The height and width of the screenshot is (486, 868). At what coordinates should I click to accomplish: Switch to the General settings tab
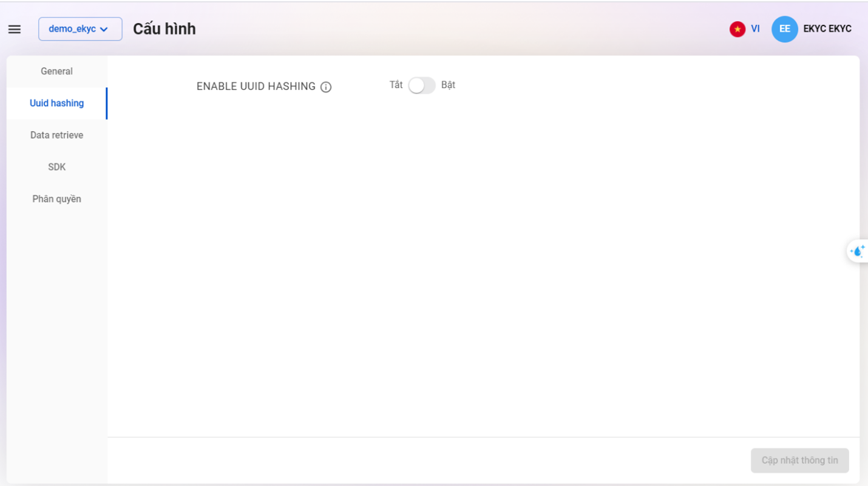[x=56, y=71]
